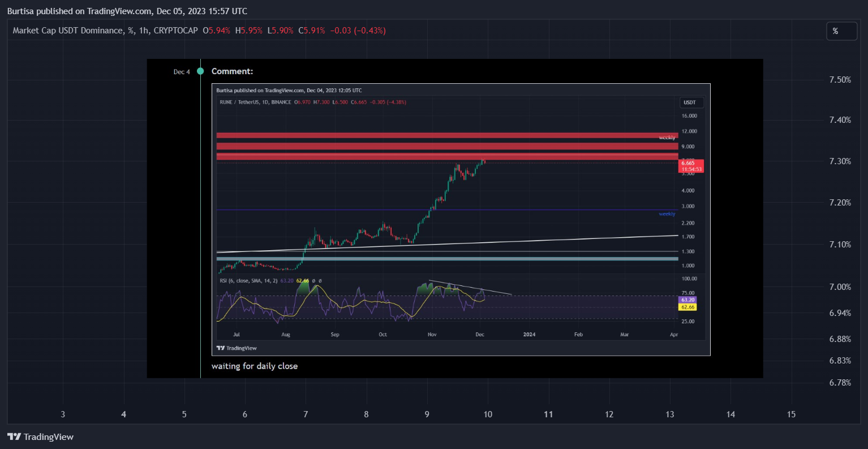Viewport: 868px width, 449px height.
Task: Click the yellow 62.66 RSI average tag
Action: [x=687, y=307]
